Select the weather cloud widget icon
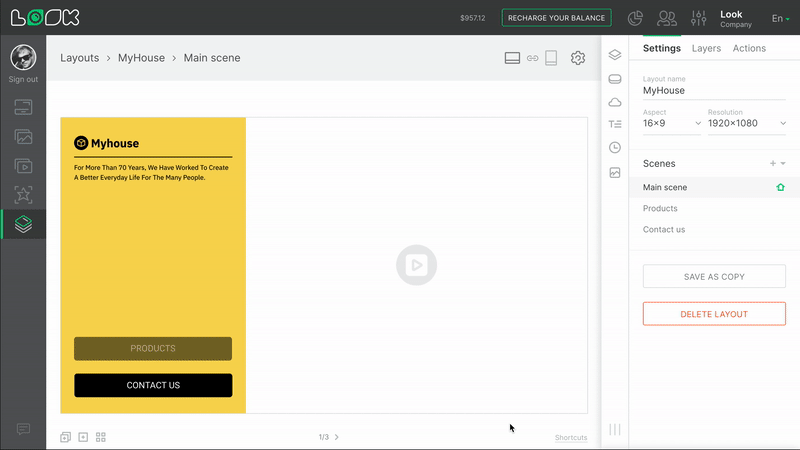The image size is (800, 450). pyautogui.click(x=615, y=102)
